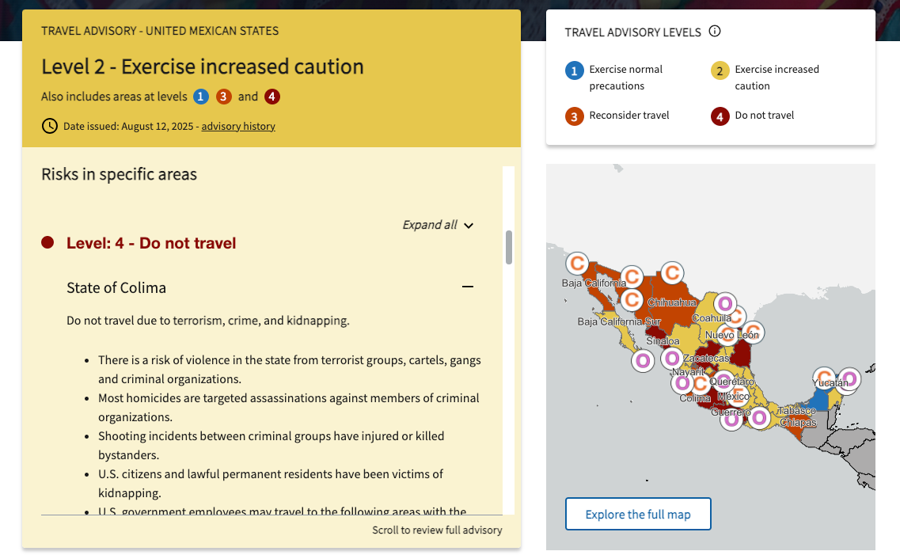Click the Do not travel due to terrorism sentence
This screenshot has height=555, width=900.
(208, 320)
